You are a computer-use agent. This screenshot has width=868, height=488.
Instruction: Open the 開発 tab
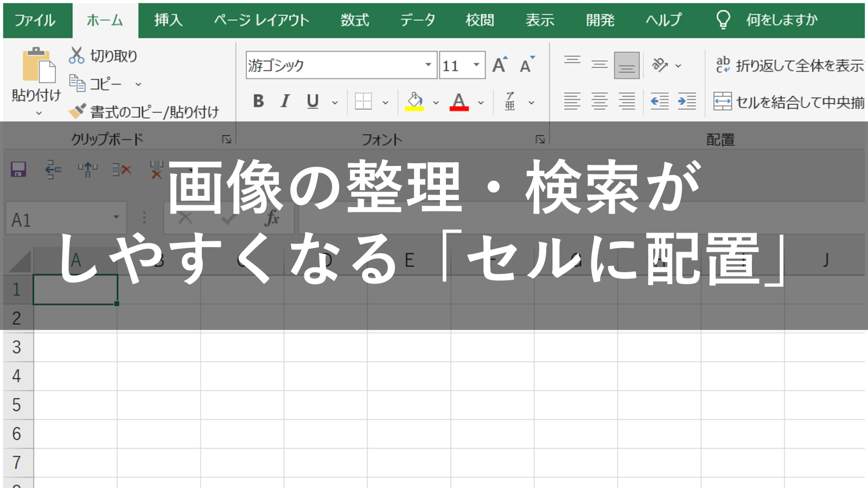pyautogui.click(x=600, y=21)
